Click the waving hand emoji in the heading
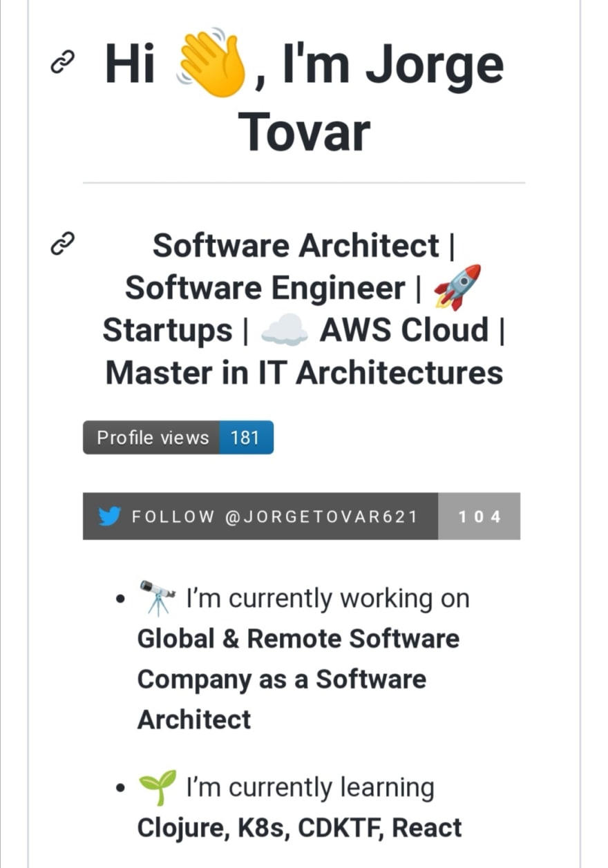Screen dimensions: 608x868 point(212,63)
